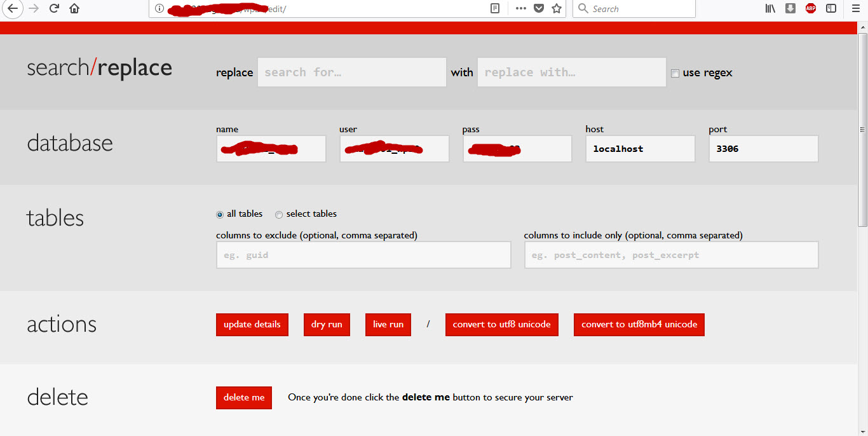Toggle reader view icon in address bar
Screen dimensions: 868x436
pos(495,9)
